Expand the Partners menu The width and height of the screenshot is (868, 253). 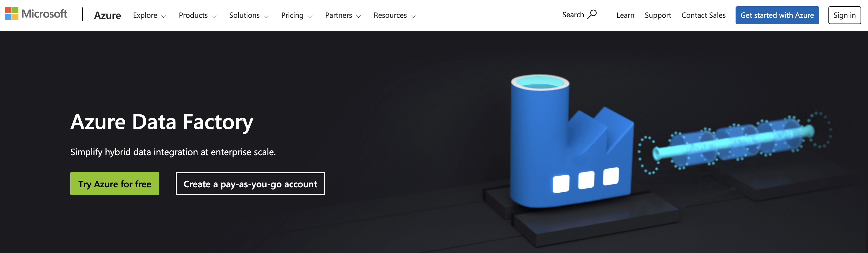coord(343,15)
